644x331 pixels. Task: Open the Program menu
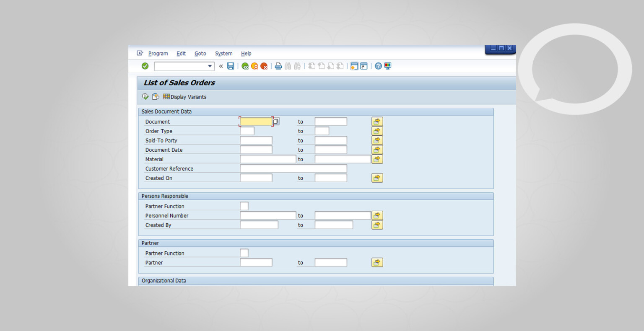coord(158,53)
